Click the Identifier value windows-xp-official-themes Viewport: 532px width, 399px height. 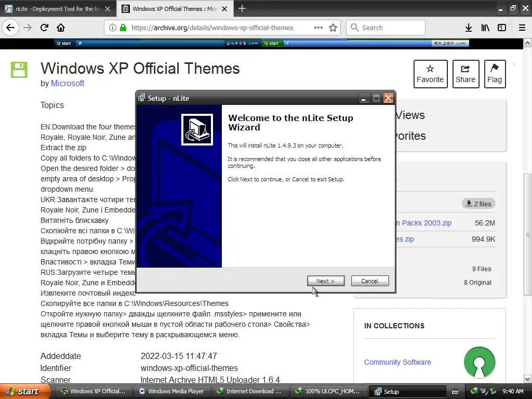189,368
